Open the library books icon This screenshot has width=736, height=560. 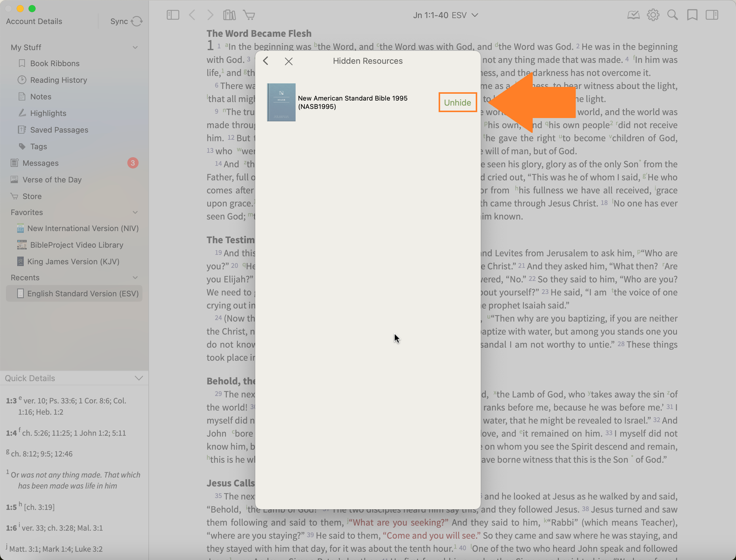[x=229, y=15]
